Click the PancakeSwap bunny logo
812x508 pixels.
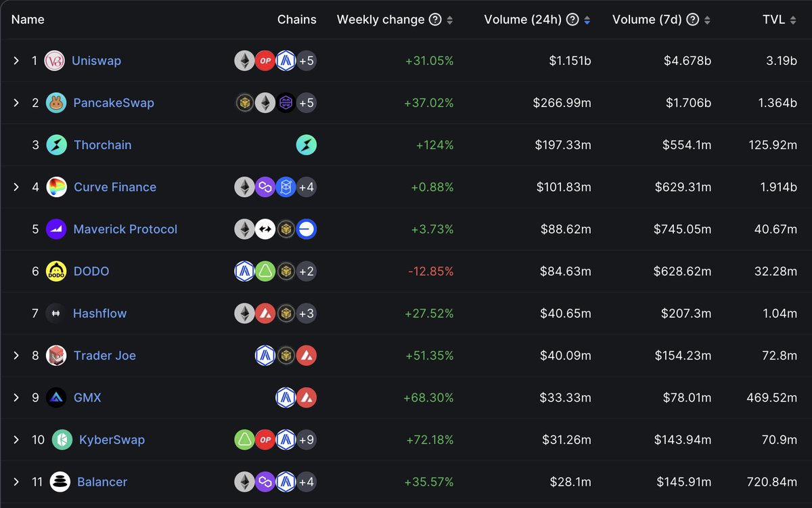(x=56, y=103)
